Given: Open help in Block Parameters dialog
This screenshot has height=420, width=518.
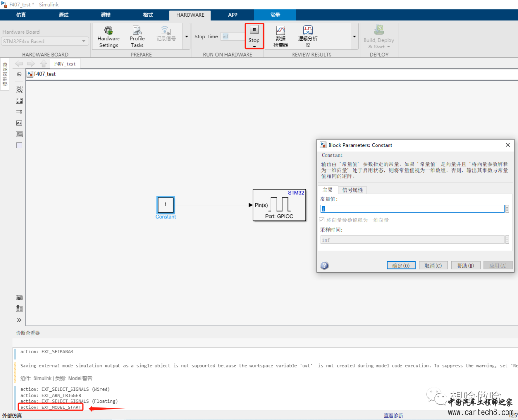Looking at the screenshot, I should pos(324,266).
